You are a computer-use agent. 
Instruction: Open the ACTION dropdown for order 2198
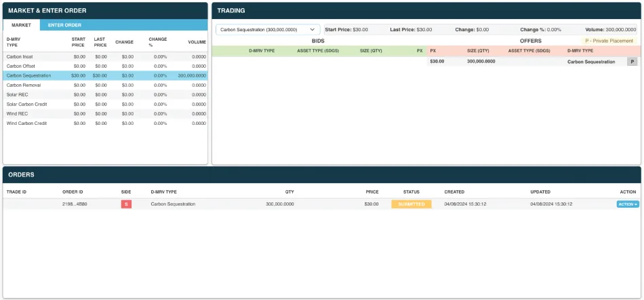[628, 204]
